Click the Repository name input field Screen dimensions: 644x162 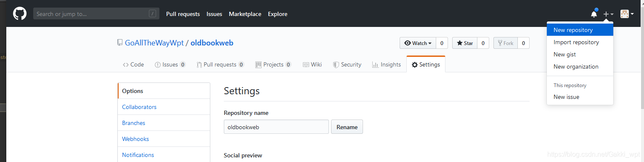click(x=276, y=127)
